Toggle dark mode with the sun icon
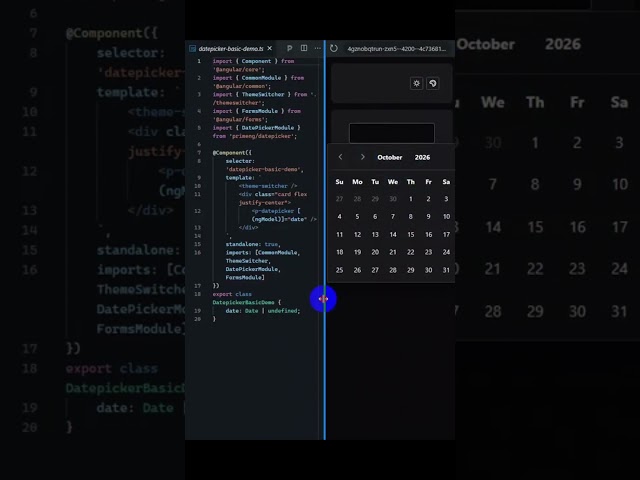The image size is (640, 480). click(x=416, y=83)
